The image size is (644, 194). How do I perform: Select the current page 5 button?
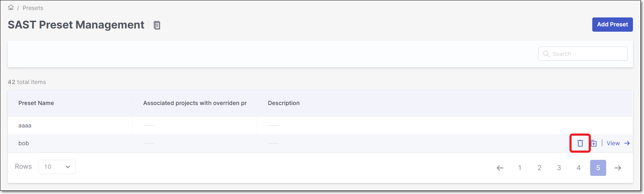pos(598,168)
